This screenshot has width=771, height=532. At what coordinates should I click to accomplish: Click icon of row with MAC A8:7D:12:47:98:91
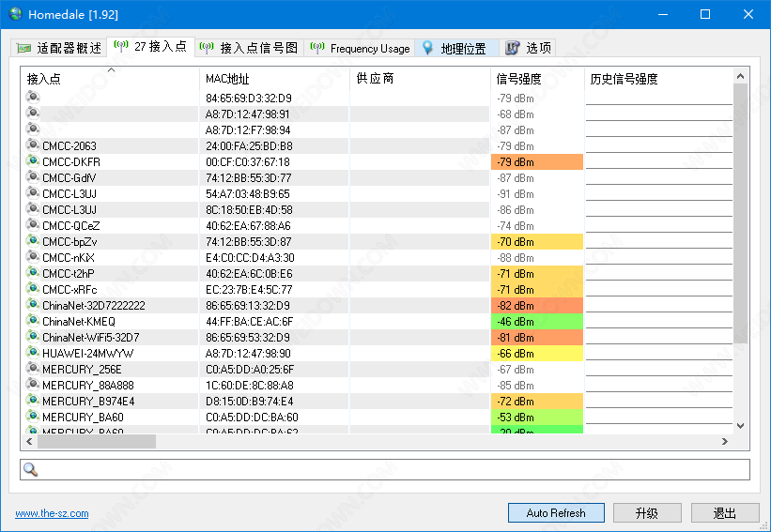33,113
